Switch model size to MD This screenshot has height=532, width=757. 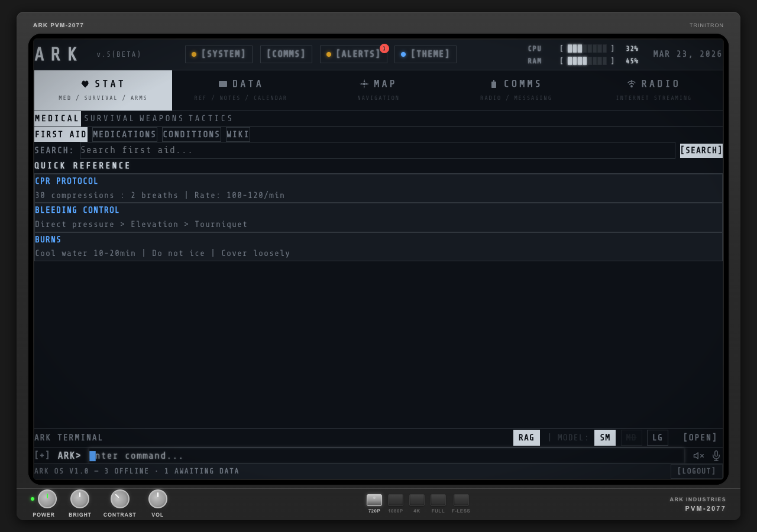click(x=631, y=437)
